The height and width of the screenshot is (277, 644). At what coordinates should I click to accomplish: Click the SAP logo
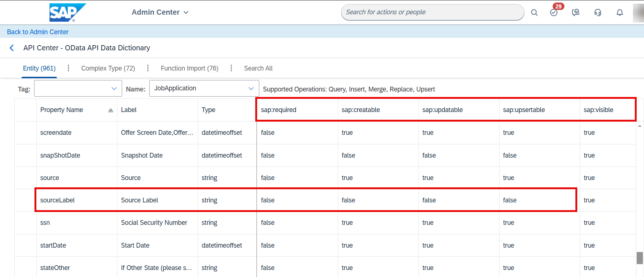point(67,12)
